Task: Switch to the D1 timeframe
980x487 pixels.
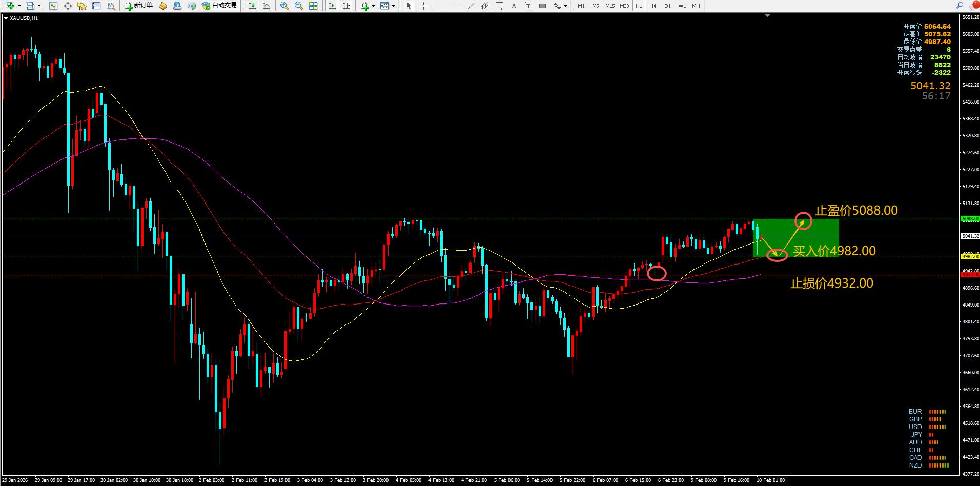Action: 667,6
